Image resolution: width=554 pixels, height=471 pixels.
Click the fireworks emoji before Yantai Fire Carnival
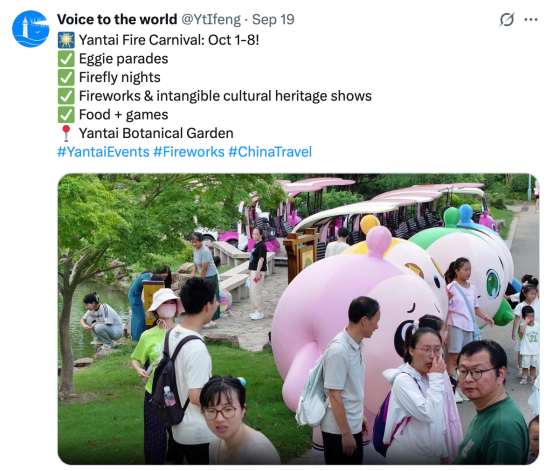(x=66, y=40)
